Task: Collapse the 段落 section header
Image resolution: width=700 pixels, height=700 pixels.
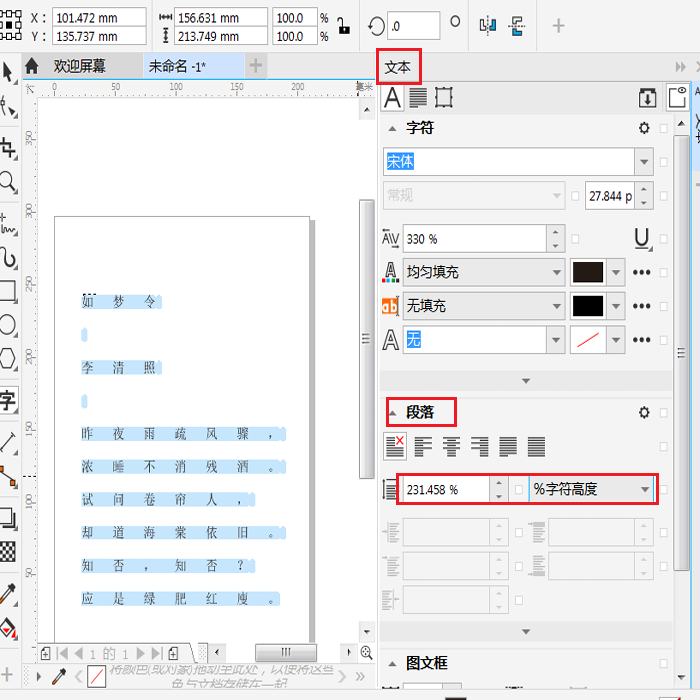Action: [420, 412]
